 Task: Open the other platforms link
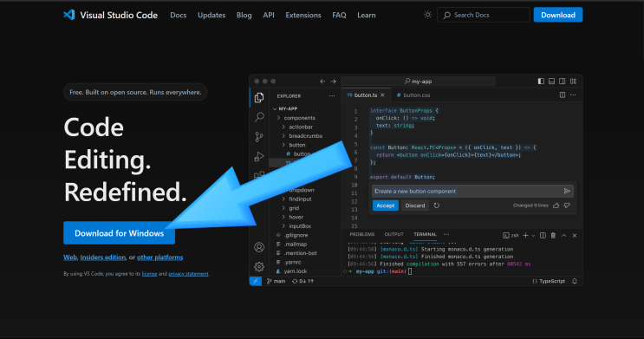pos(159,258)
